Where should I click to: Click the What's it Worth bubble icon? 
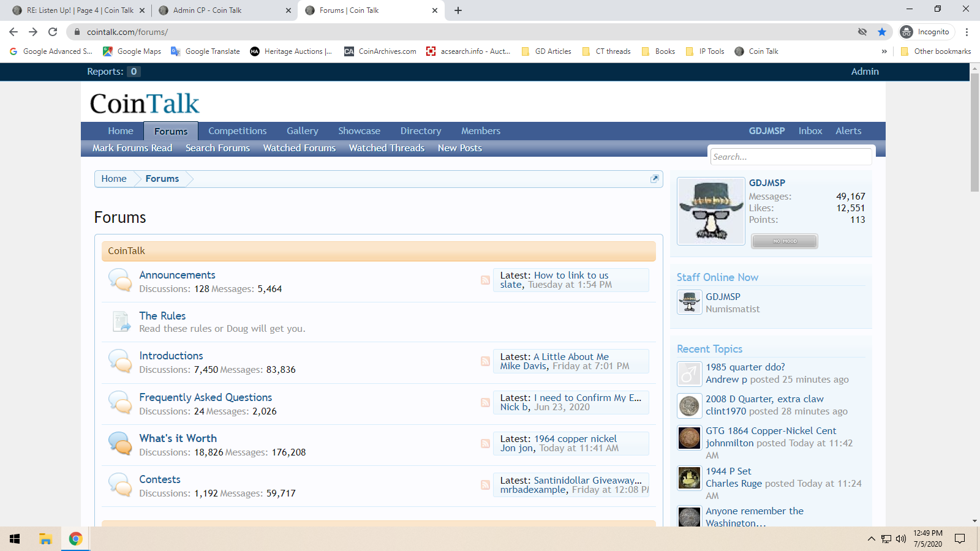[120, 443]
